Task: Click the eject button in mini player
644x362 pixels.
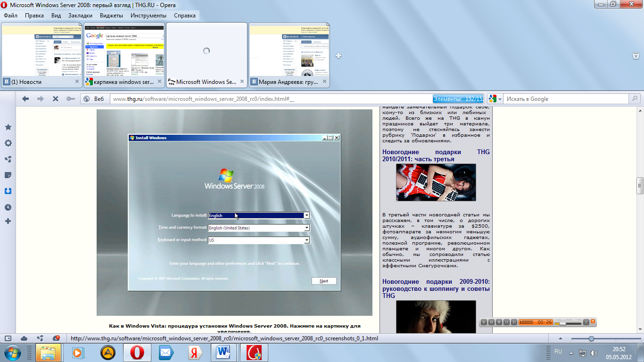Action: point(586,322)
